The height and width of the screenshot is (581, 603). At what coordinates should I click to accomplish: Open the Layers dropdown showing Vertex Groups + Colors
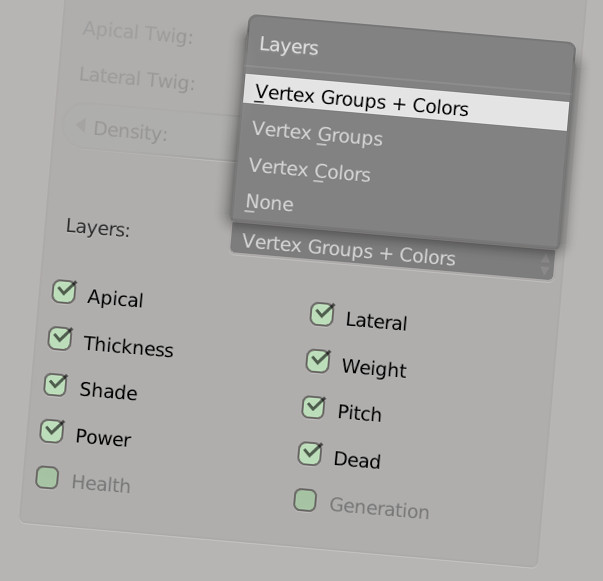point(380,251)
